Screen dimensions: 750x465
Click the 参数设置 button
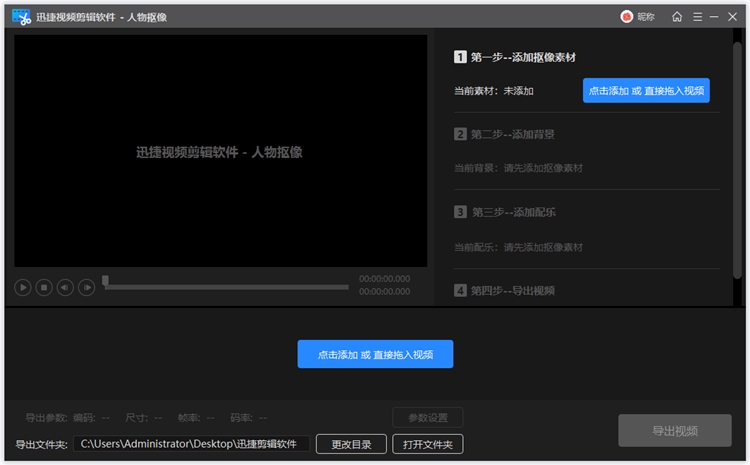tap(428, 418)
